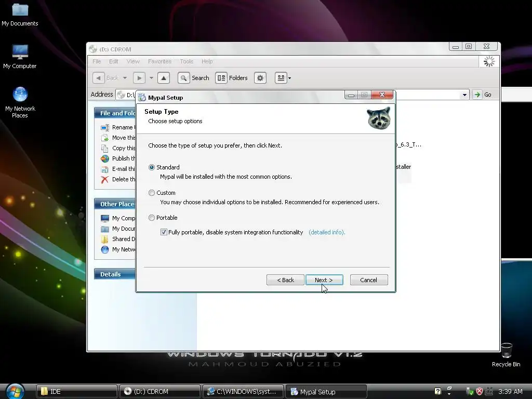Viewport: 532px width, 399px height.
Task: Open the Views toolbar button
Action: (281, 78)
